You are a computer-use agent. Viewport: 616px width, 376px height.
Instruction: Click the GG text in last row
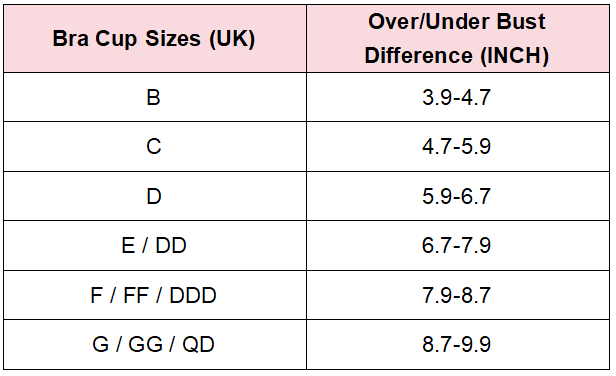[x=145, y=345]
